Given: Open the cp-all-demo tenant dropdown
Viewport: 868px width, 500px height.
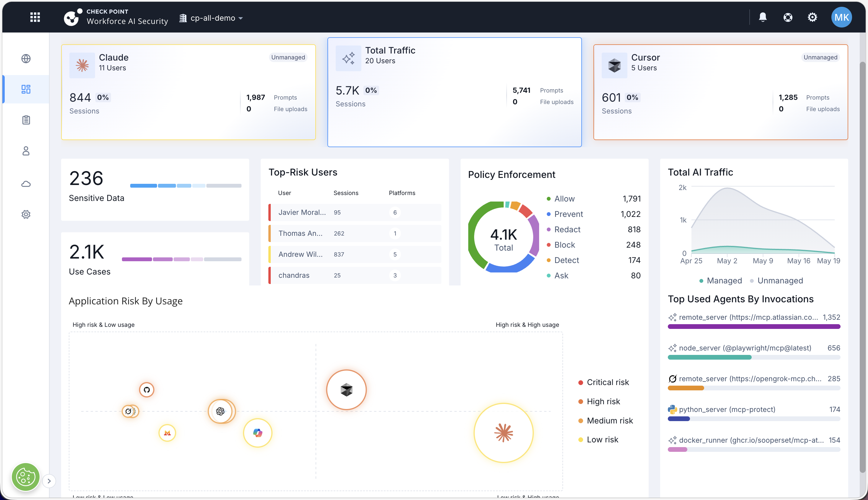Looking at the screenshot, I should coord(211,18).
